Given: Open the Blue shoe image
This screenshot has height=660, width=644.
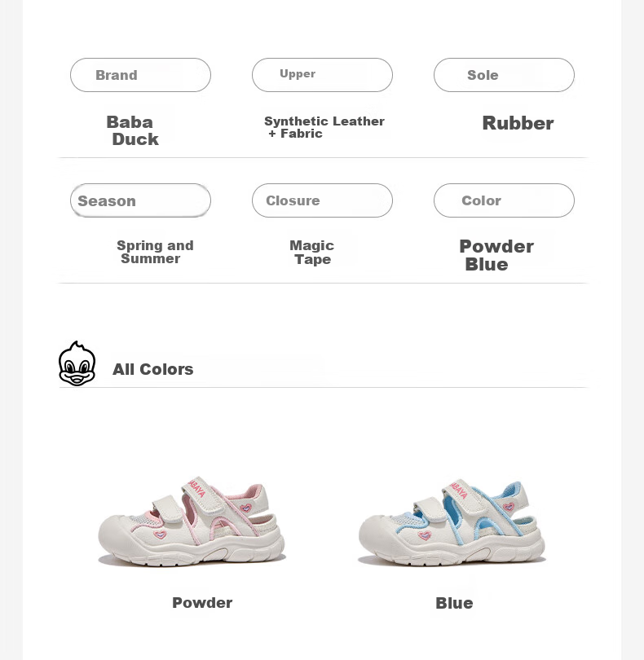Looking at the screenshot, I should coord(452,522).
